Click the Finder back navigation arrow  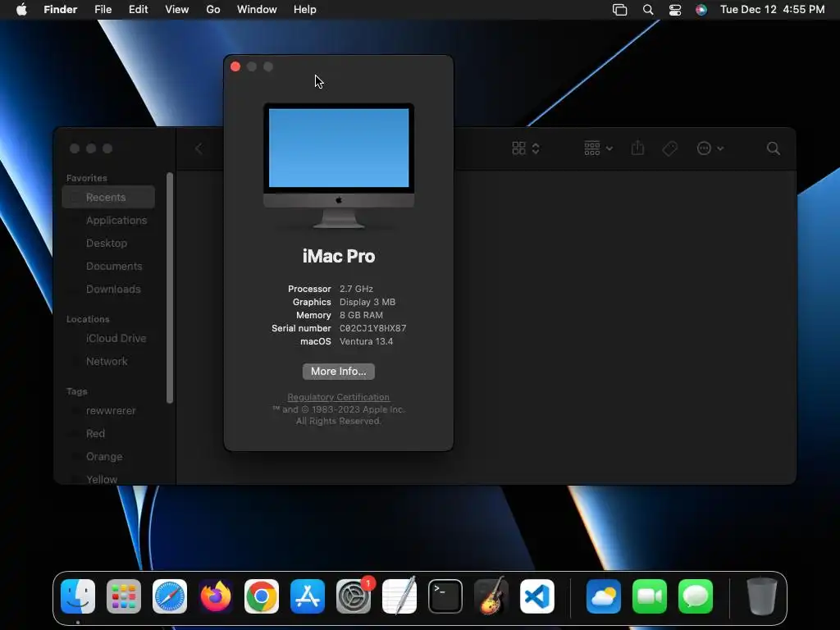coord(199,148)
